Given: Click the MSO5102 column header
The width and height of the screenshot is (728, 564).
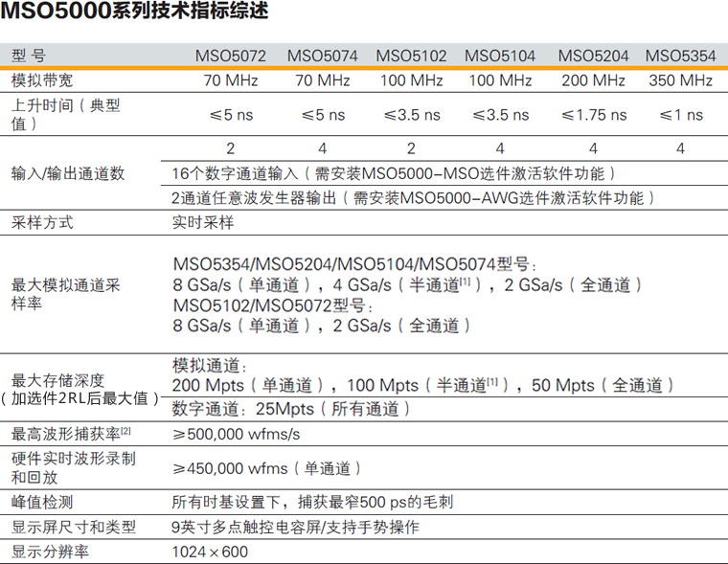Looking at the screenshot, I should coord(411,56).
